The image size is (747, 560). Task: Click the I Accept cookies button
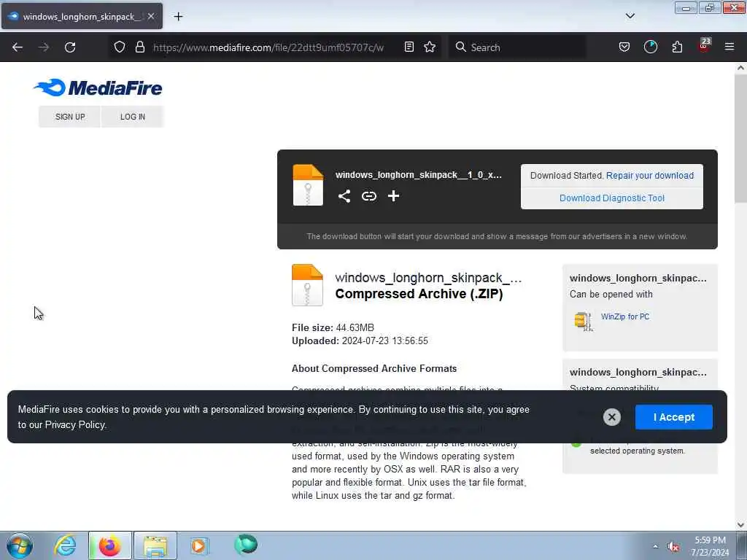click(673, 417)
